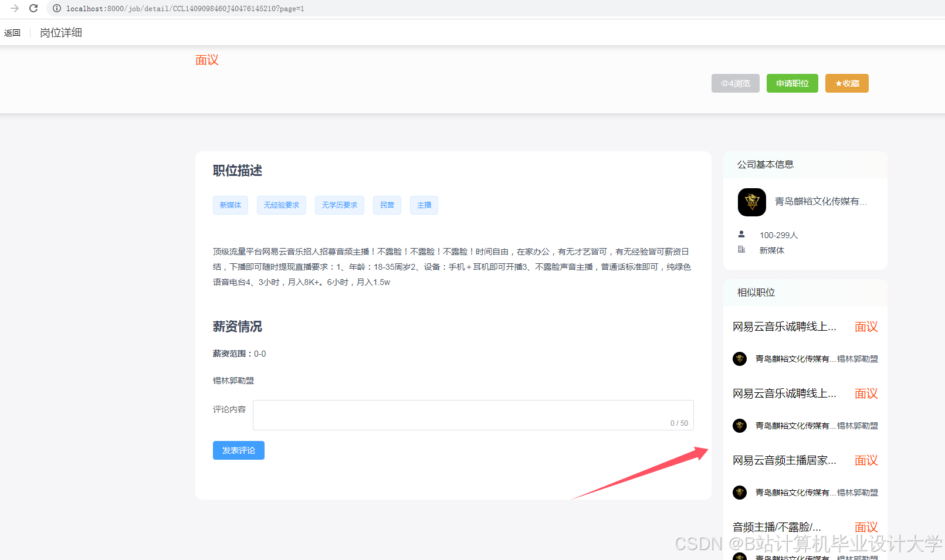Click the 主播 tag

coord(424,205)
